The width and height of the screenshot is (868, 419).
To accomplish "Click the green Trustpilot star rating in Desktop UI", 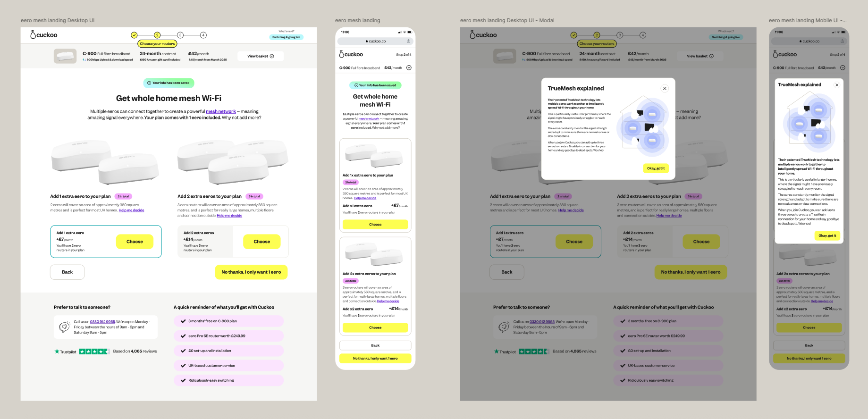I will pos(94,352).
